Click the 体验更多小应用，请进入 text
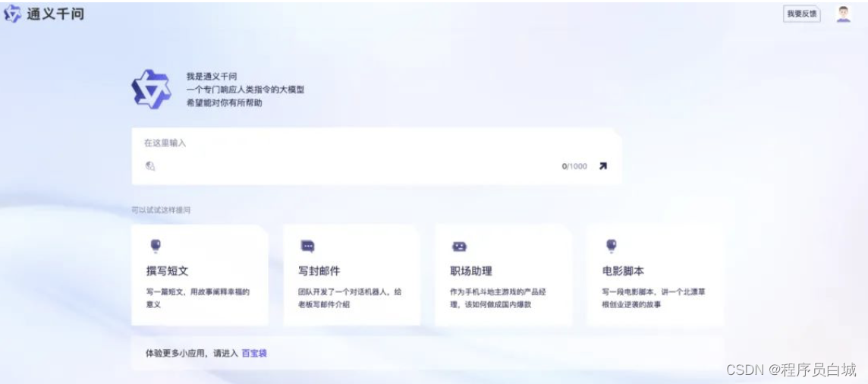This screenshot has height=384, width=868. click(191, 353)
